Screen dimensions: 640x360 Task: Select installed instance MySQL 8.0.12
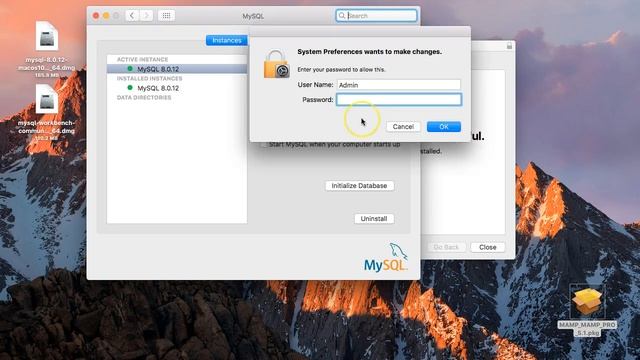pos(177,88)
